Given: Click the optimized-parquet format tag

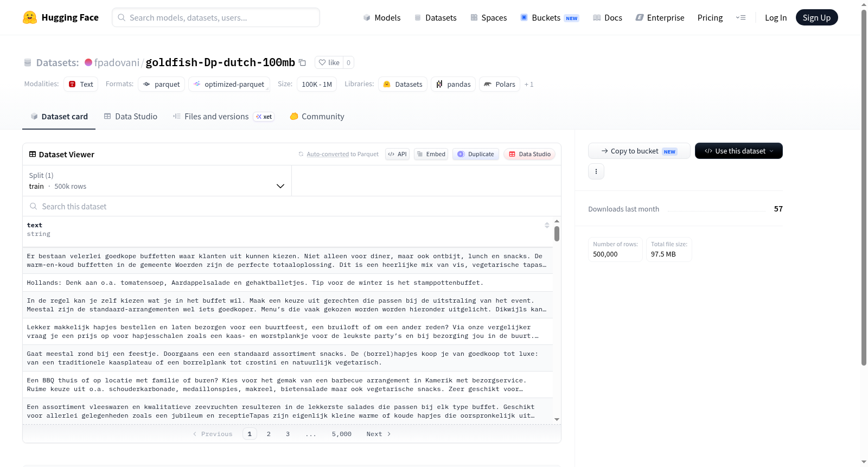Looking at the screenshot, I should pyautogui.click(x=229, y=84).
